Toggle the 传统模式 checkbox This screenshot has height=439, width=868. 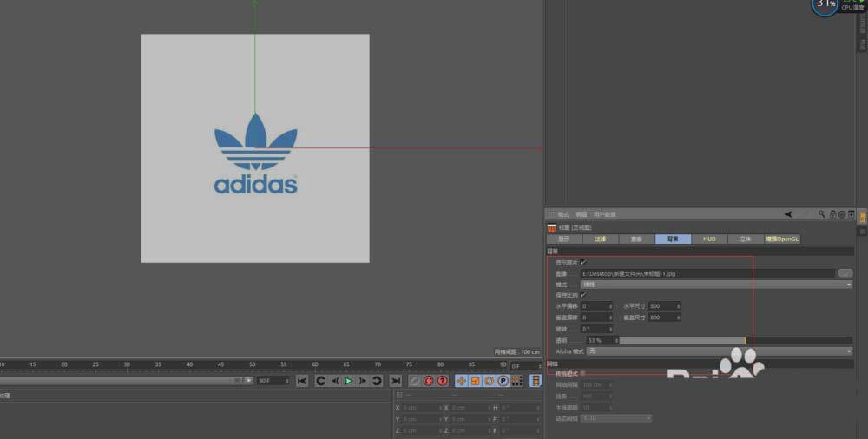[582, 374]
